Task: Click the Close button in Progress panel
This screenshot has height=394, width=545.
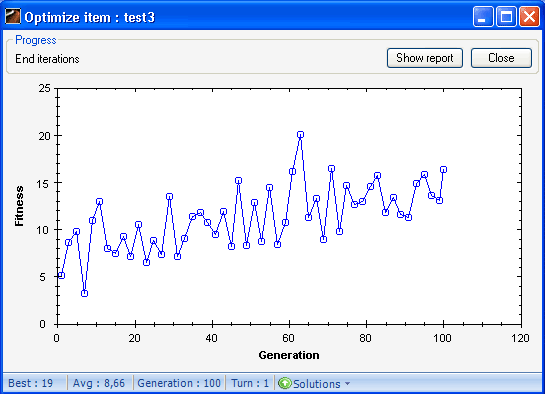Action: click(x=501, y=58)
